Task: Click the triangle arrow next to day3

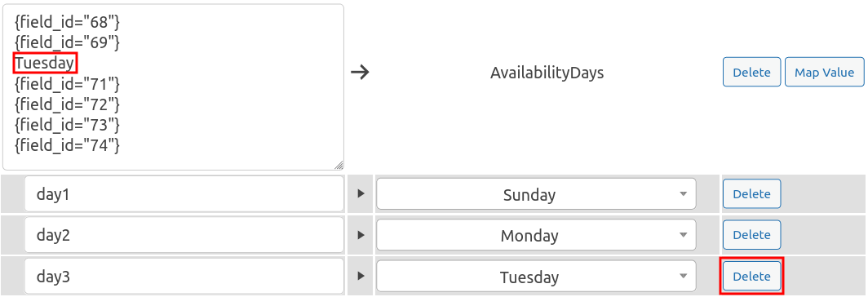Action: (361, 276)
